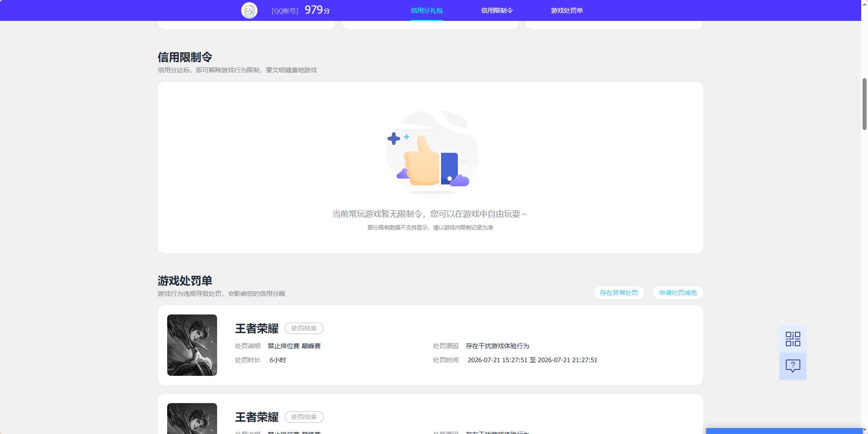Click the 部分限制数据不支持显示 note
This screenshot has width=868, height=434.
point(430,227)
